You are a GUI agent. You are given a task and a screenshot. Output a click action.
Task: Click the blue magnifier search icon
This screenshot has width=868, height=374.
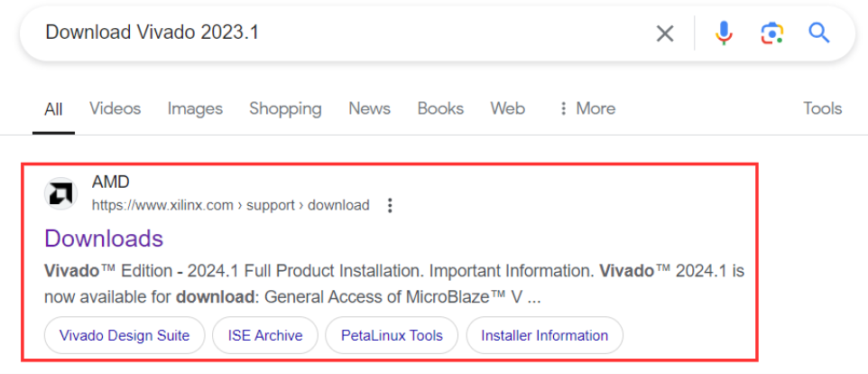pos(818,33)
